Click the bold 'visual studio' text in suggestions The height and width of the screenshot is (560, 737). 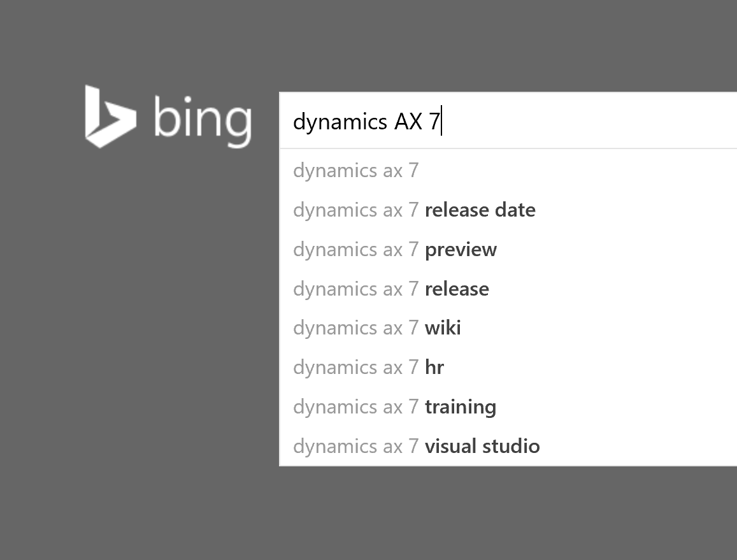[x=482, y=447]
